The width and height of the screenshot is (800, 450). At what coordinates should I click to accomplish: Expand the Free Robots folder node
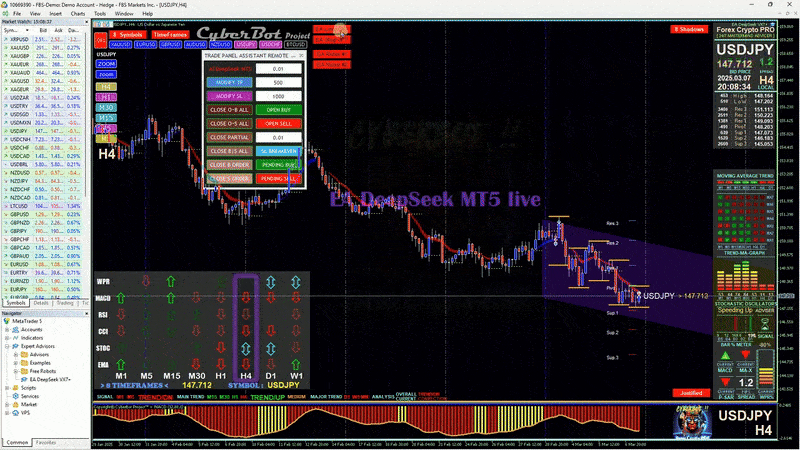click(15, 371)
